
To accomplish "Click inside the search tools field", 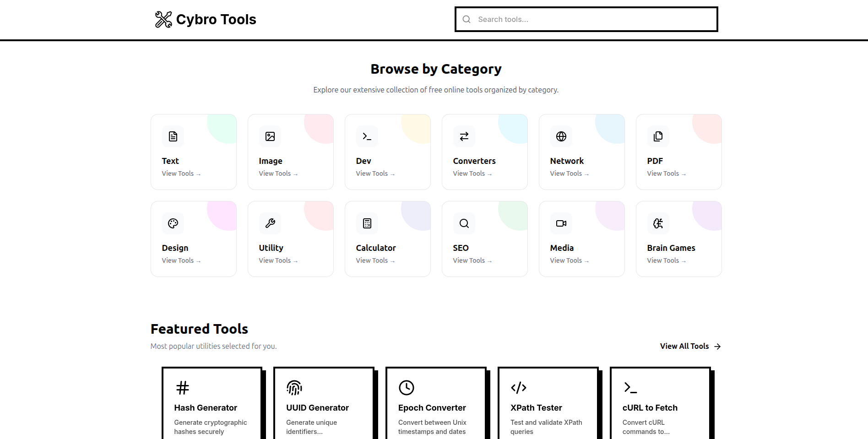I will coord(586,19).
